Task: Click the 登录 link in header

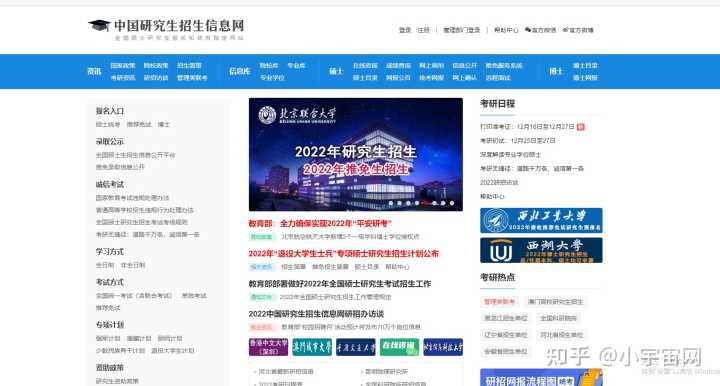Action: click(x=405, y=30)
